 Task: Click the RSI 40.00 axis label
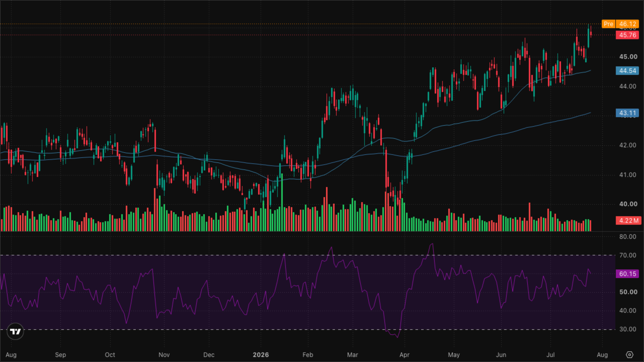pyautogui.click(x=628, y=311)
